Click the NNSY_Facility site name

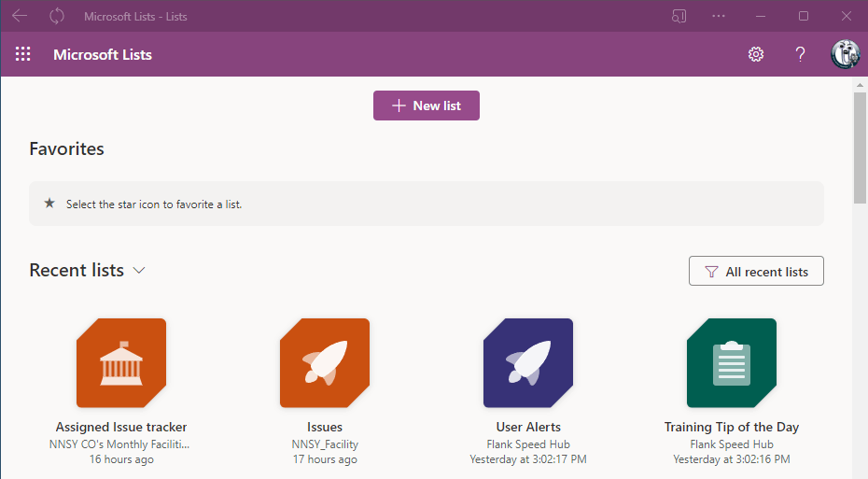[x=325, y=444]
